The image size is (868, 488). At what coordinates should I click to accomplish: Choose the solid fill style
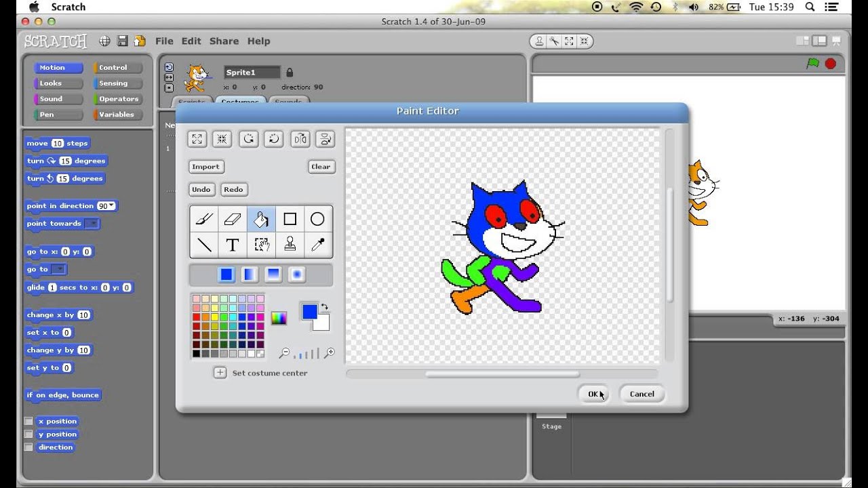[226, 274]
